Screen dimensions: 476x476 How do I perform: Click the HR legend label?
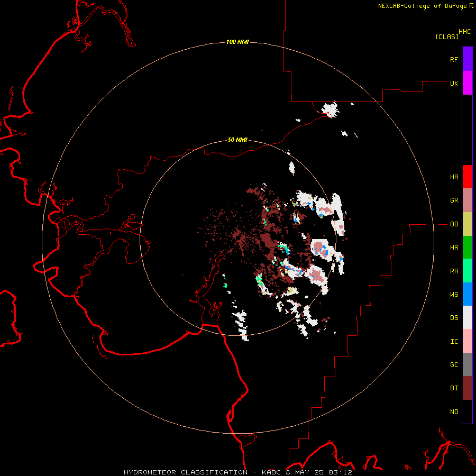(454, 248)
